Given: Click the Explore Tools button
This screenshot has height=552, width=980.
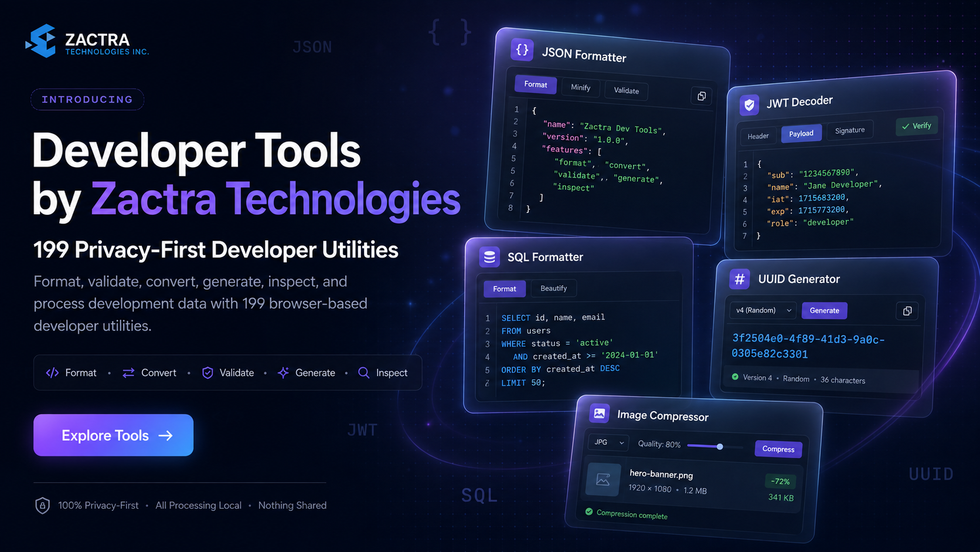Looking at the screenshot, I should pyautogui.click(x=113, y=435).
